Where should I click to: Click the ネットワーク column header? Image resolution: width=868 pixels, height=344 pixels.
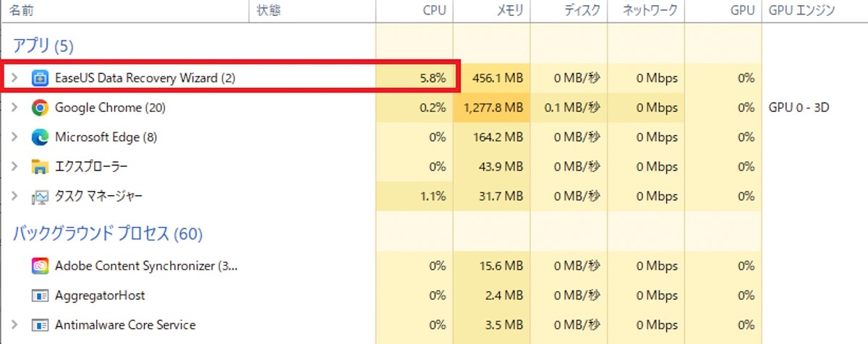[651, 11]
